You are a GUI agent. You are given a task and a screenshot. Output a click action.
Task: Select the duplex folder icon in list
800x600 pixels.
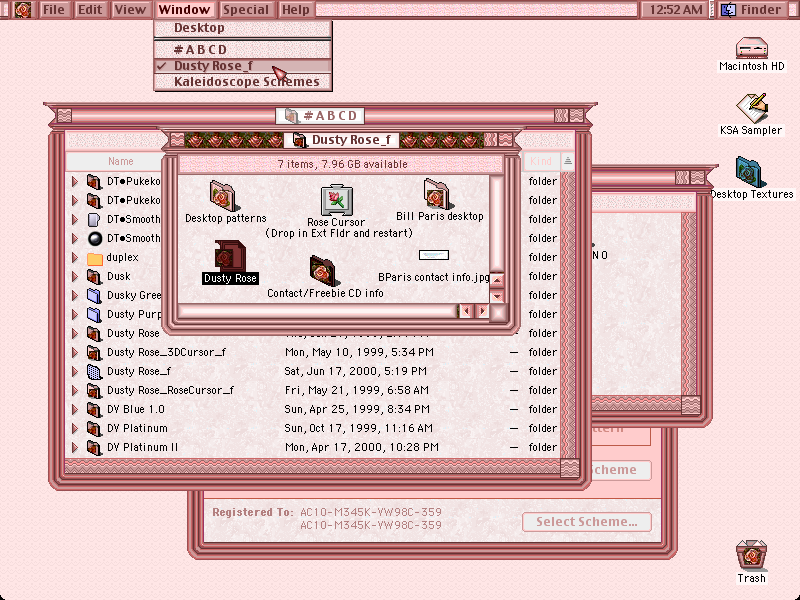pyautogui.click(x=94, y=258)
